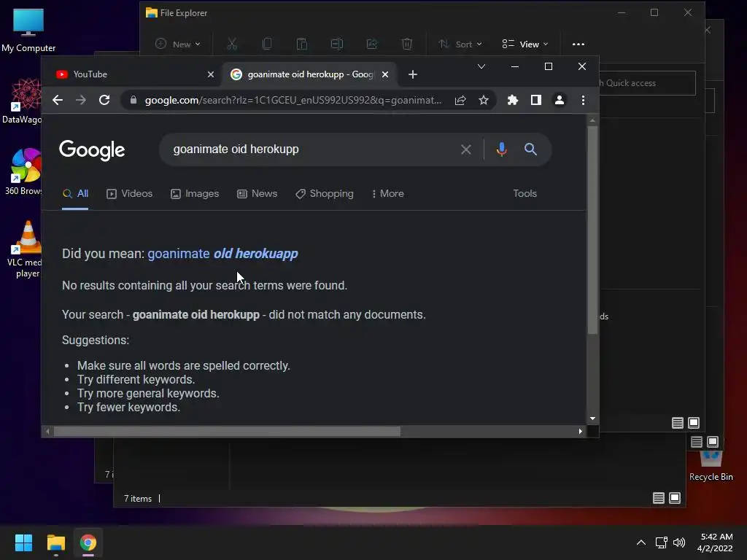
Task: Open Sort dropdown in File Explorer
Action: pyautogui.click(x=460, y=44)
